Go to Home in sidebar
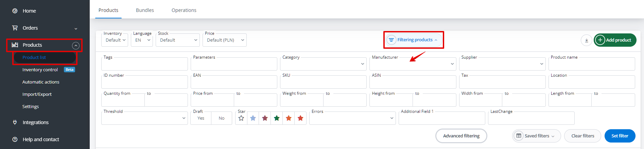644x149 pixels. [x=29, y=11]
